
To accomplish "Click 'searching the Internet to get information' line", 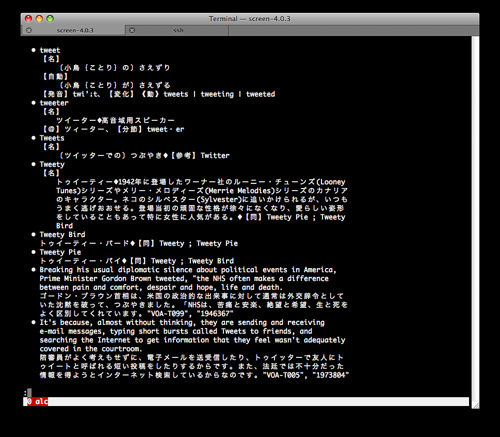I will click(x=192, y=340).
